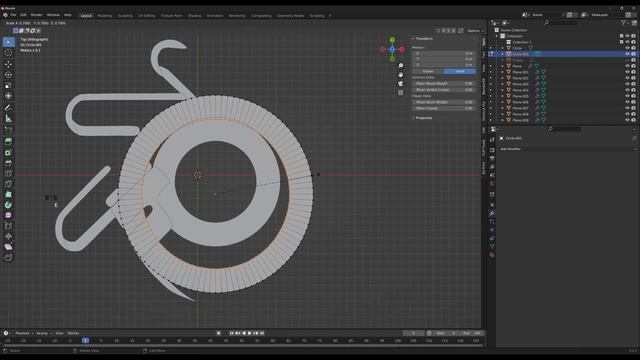Select the Measure tool

pyautogui.click(x=8, y=119)
